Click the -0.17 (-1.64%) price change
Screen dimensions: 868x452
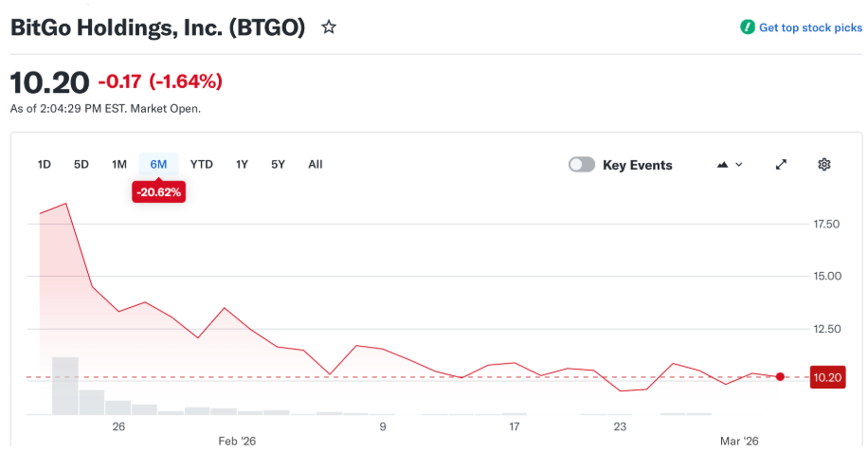pyautogui.click(x=160, y=81)
